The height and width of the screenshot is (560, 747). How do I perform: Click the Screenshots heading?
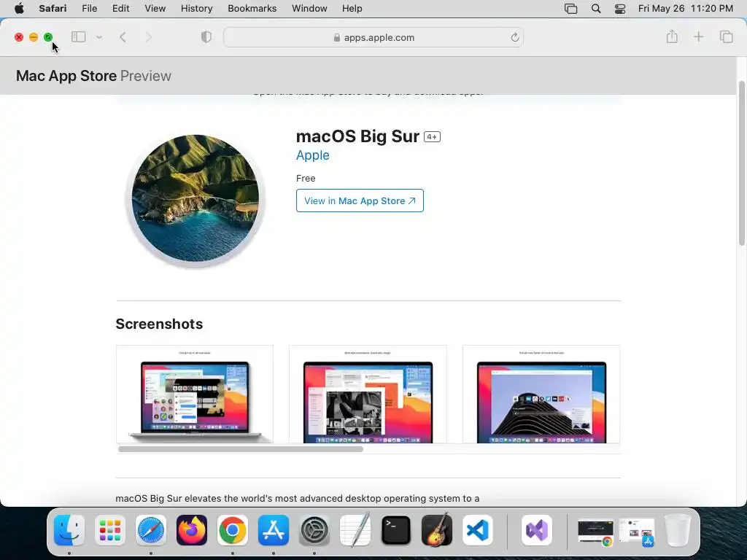(x=159, y=324)
